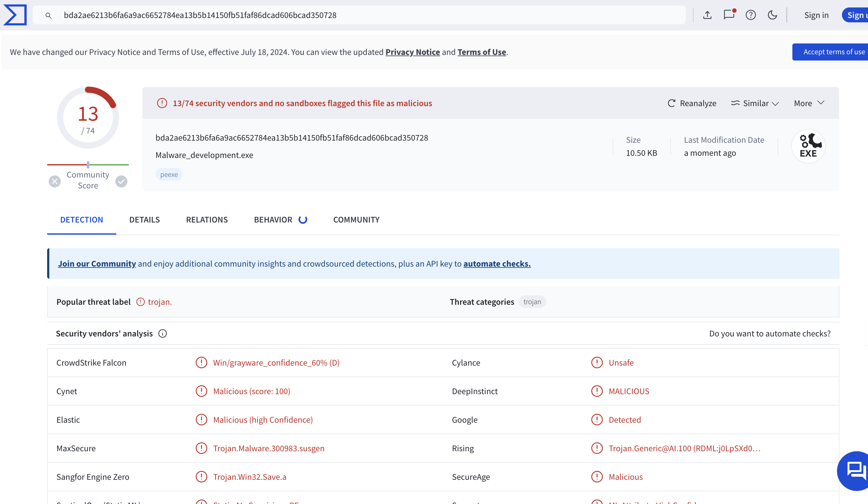Click the VirusTotal logo icon
This screenshot has height=504, width=868.
tap(15, 15)
